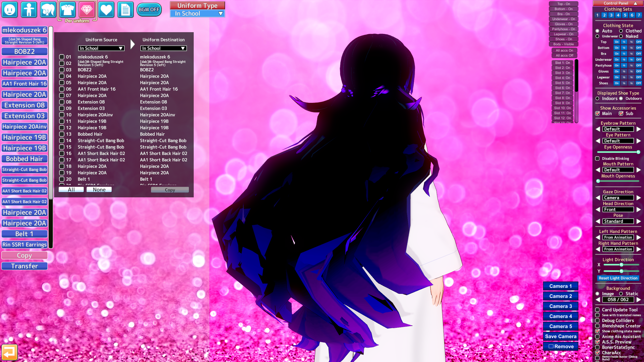This screenshot has height=362, width=644.
Task: Open the Head Direction Front field
Action: coord(618,209)
